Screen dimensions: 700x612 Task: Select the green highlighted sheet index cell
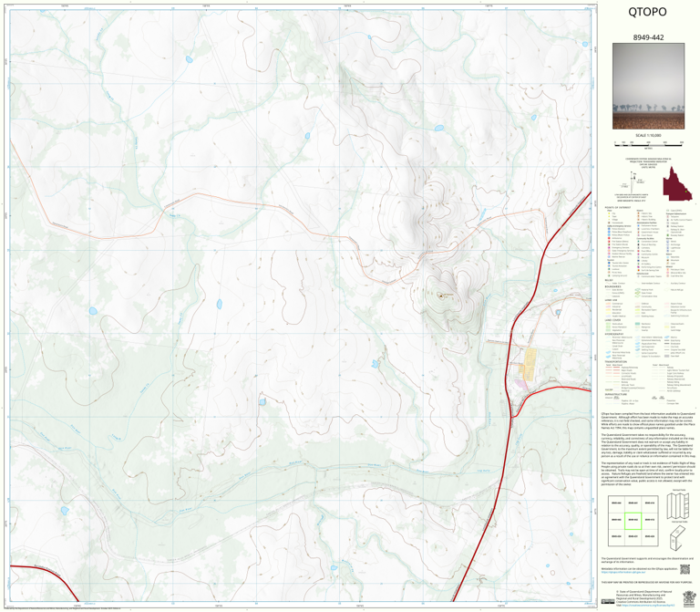(x=633, y=521)
